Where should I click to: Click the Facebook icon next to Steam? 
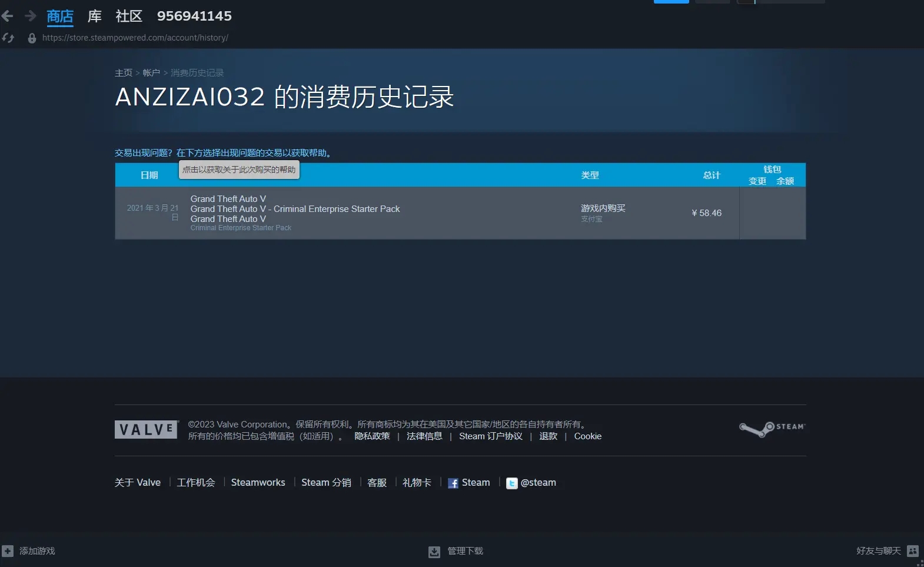(453, 483)
